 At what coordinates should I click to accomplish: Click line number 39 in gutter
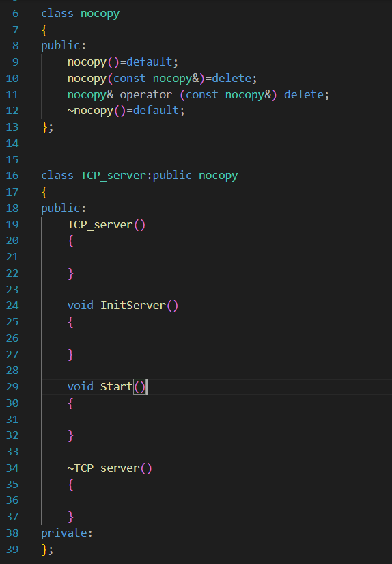click(12, 549)
